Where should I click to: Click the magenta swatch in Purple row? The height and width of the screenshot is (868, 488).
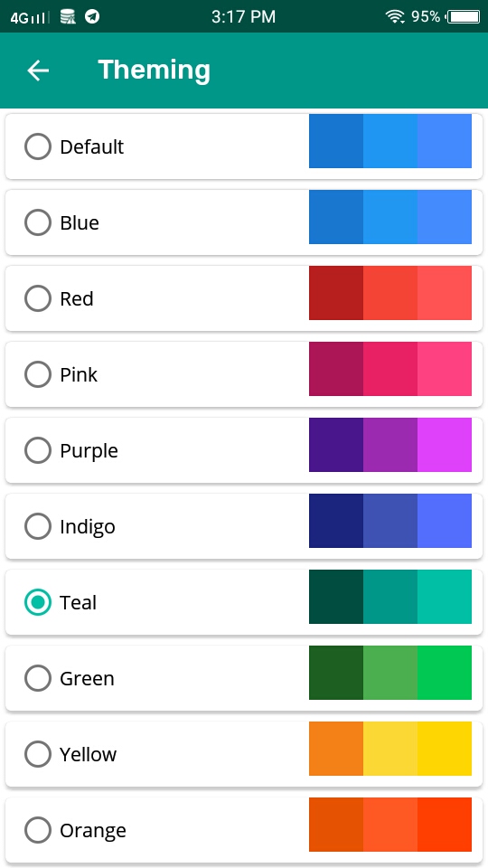coord(445,445)
